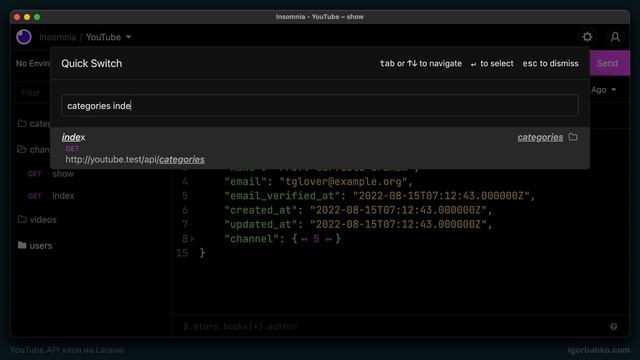Viewport: 640px width, 360px height.
Task: Click the sidebar Filter input
Action: (33, 93)
